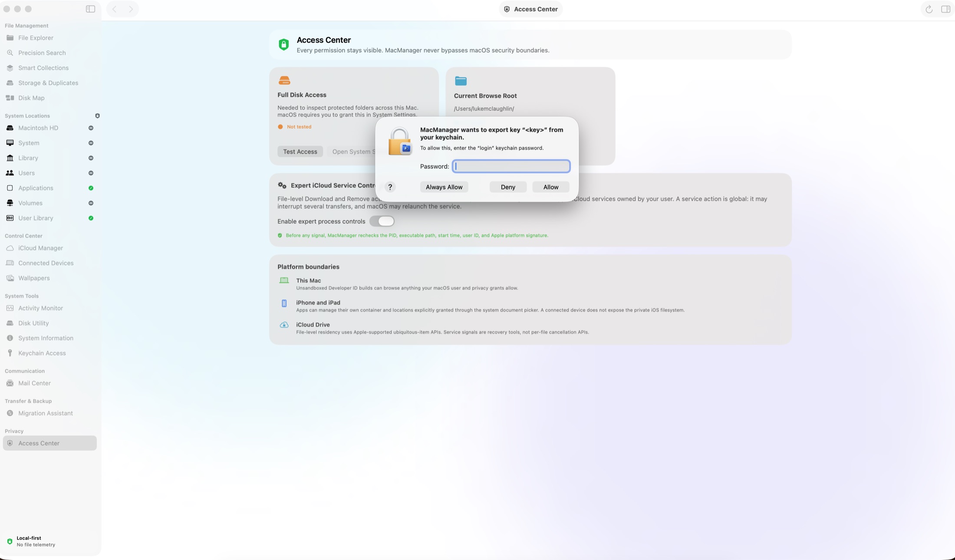This screenshot has height=560, width=955.
Task: Click the Current Browse Root folder icon
Action: coord(461,81)
